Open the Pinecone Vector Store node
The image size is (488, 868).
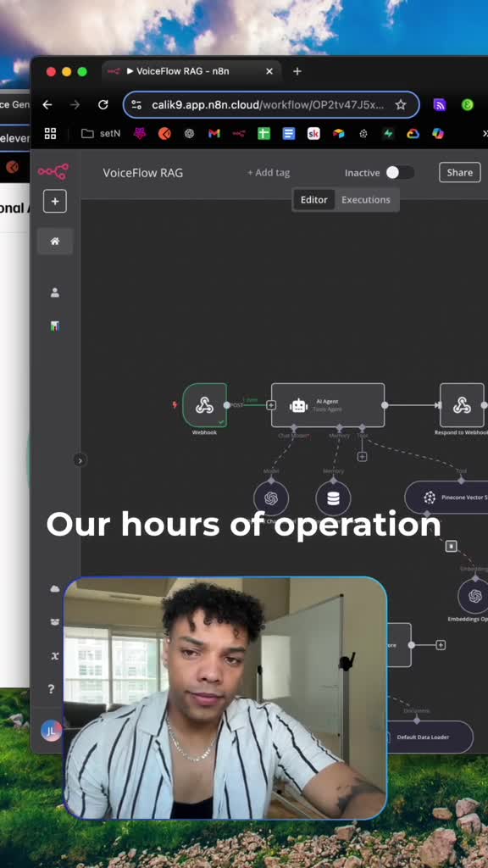[447, 497]
